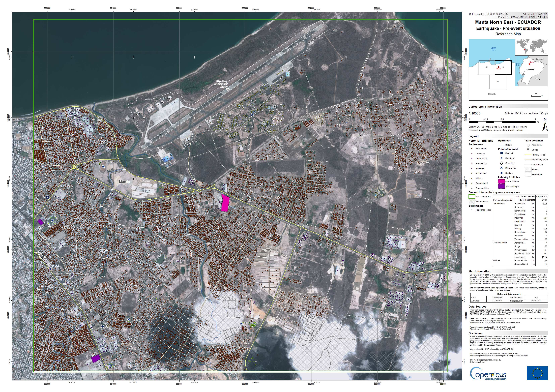Viewport: 555px width, 392px height.
Task: Click the green Area of Interest box
Action: [472, 196]
